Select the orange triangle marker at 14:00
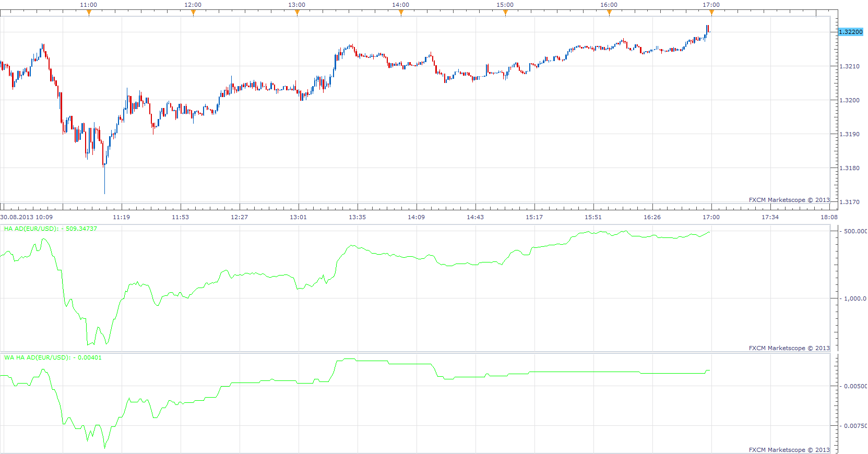Viewport: 868px width, 454px height. tap(401, 13)
